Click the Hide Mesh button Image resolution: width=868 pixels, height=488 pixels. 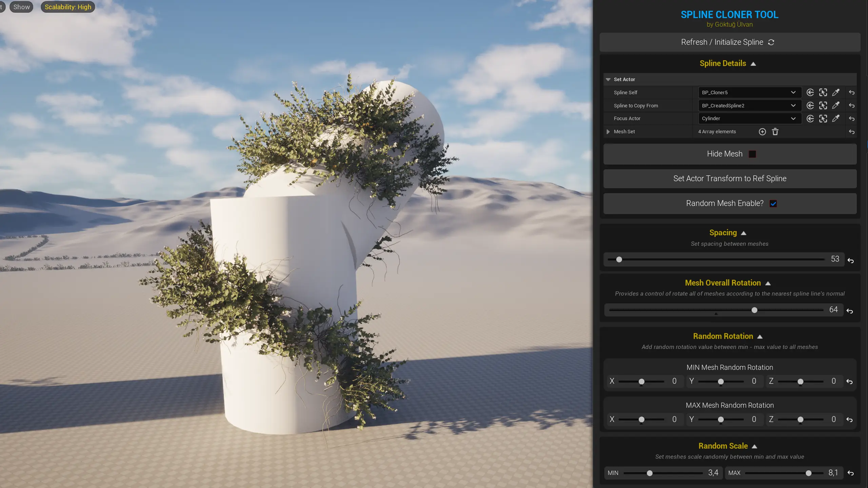coord(730,154)
